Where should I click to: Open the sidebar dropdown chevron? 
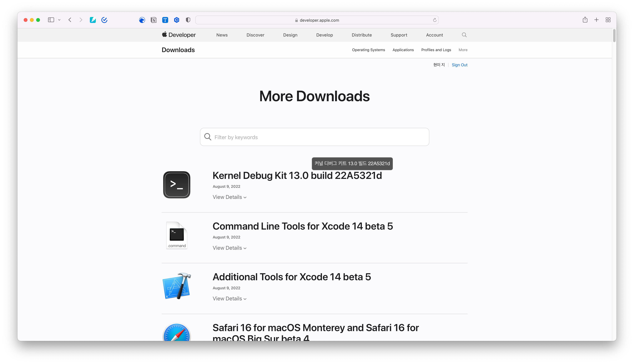point(59,20)
